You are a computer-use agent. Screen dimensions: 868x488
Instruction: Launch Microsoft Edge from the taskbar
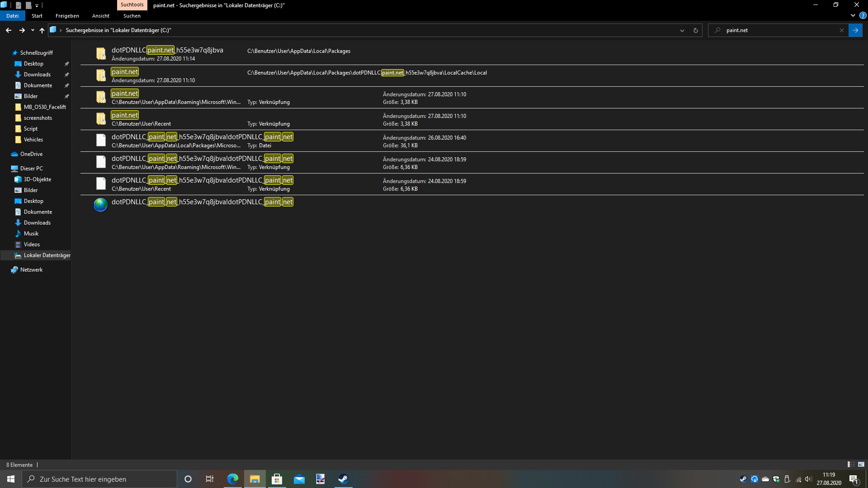click(x=233, y=479)
